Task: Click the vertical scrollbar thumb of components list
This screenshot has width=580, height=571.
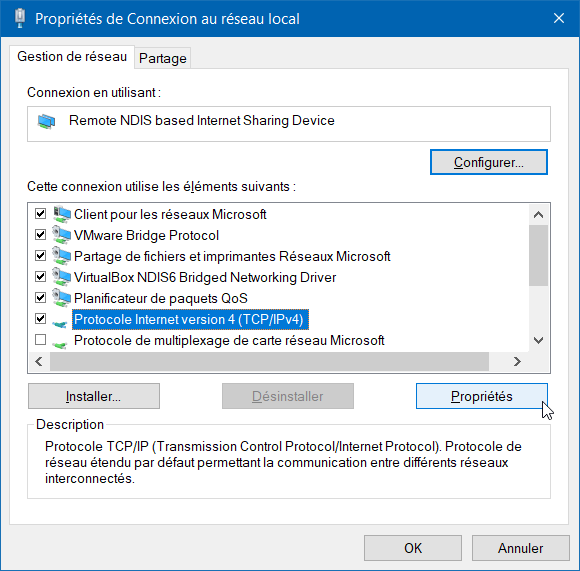Action: (539, 256)
